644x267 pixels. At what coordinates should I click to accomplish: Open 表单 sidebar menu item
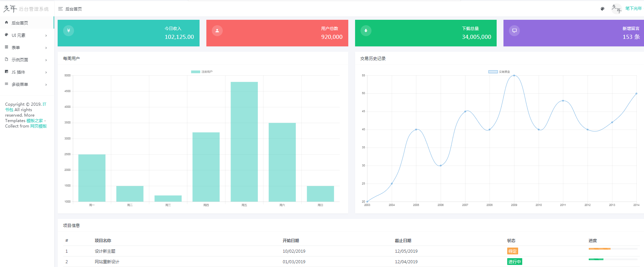point(27,47)
